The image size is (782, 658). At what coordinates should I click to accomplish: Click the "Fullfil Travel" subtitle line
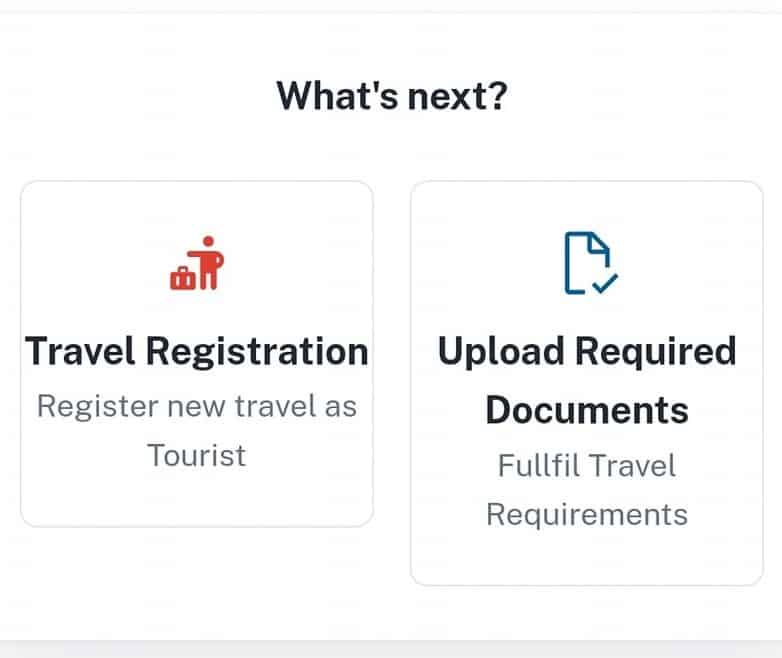[x=587, y=465]
